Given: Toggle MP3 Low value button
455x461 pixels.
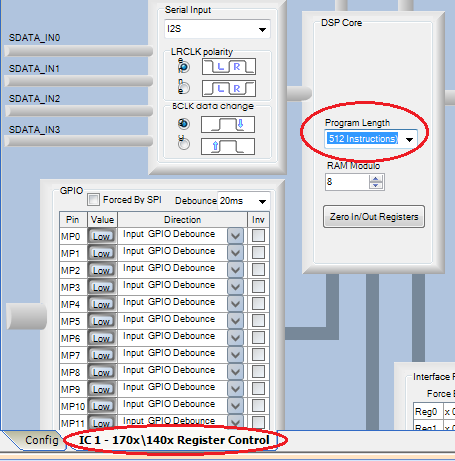Looking at the screenshot, I should pos(102,287).
